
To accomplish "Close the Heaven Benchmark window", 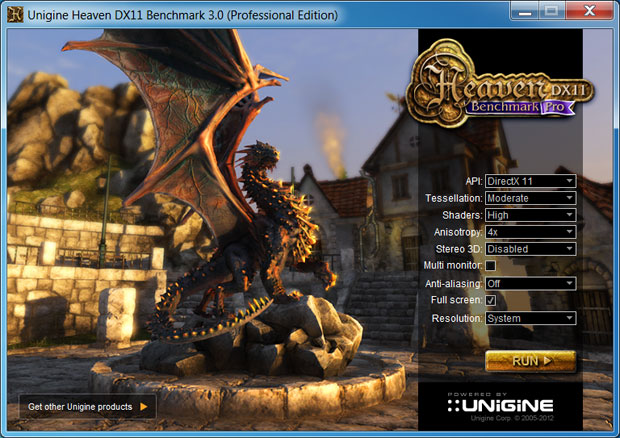I will [589, 11].
